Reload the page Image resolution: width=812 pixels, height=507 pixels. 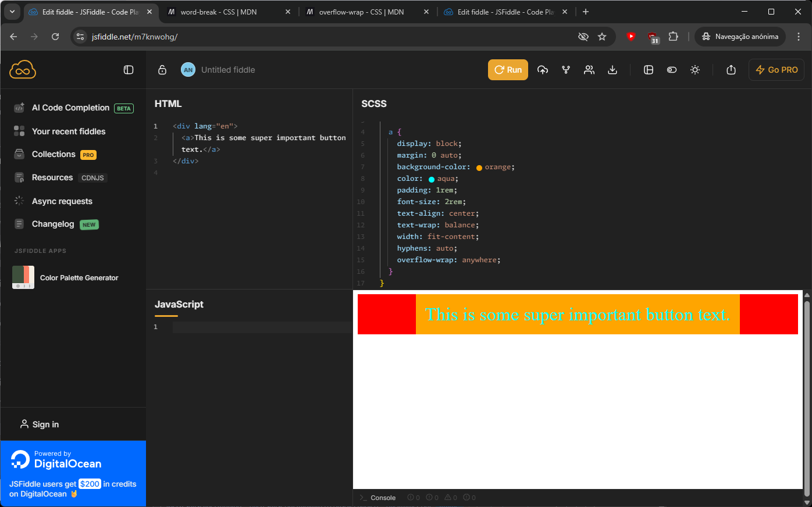coord(55,37)
